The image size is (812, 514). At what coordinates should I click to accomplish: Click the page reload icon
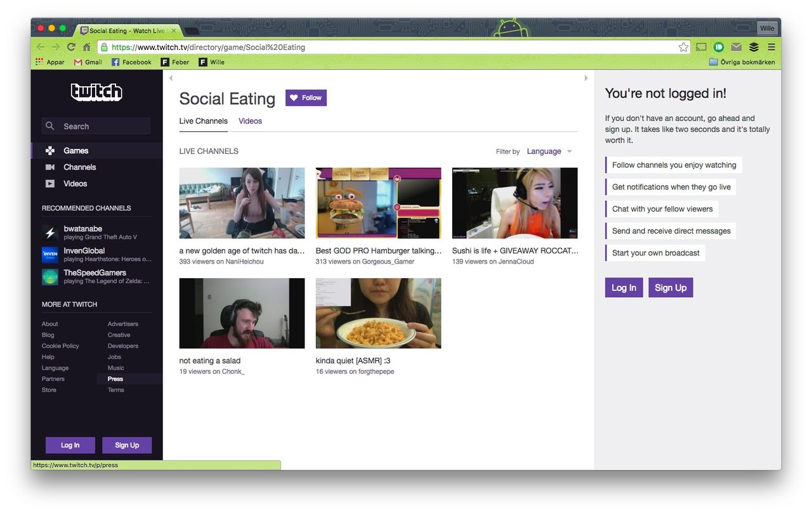70,47
